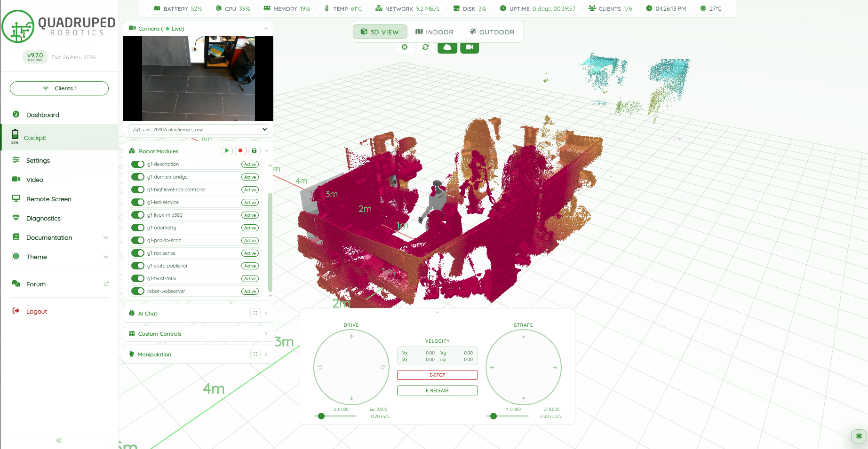Image resolution: width=868 pixels, height=449 pixels.
Task: Switch to the 3D VIEW tab
Action: point(380,32)
